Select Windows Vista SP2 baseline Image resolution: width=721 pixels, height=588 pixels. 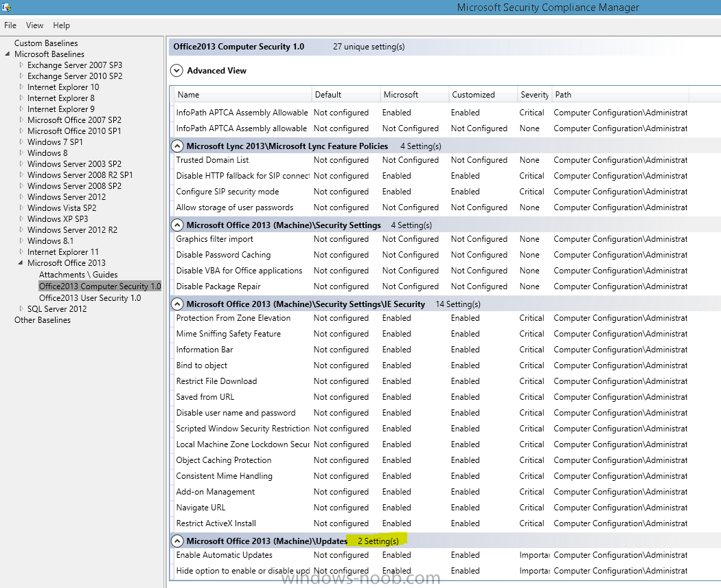[62, 208]
